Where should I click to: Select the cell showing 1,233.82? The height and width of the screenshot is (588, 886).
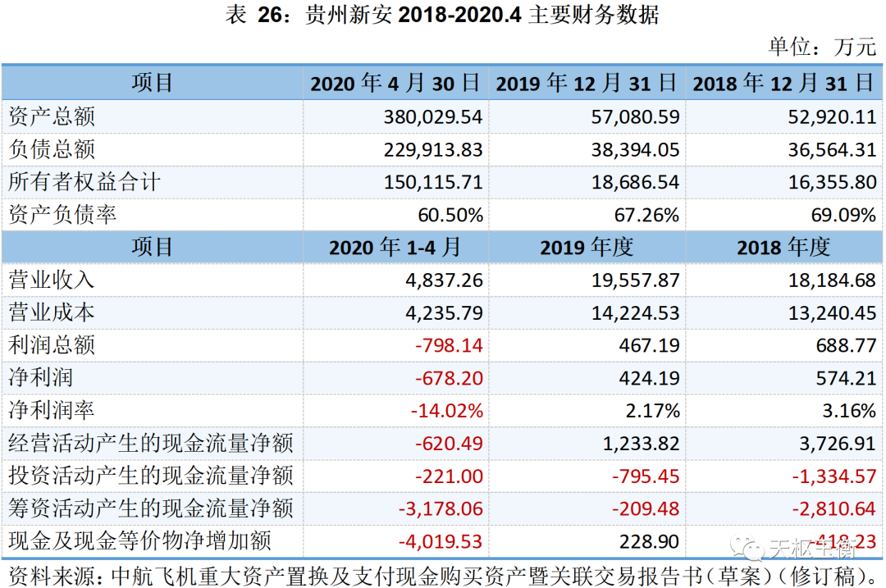pos(636,443)
